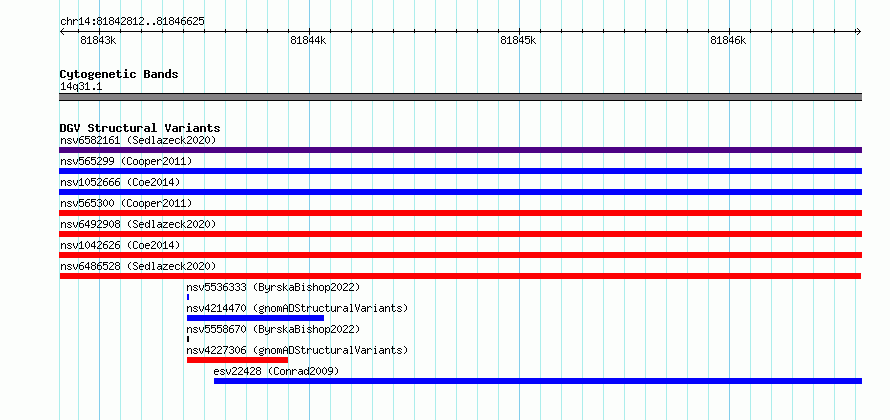890x420 pixels.
Task: Click the chr14:81842812..81846625 coordinate label
Action: click(x=132, y=22)
